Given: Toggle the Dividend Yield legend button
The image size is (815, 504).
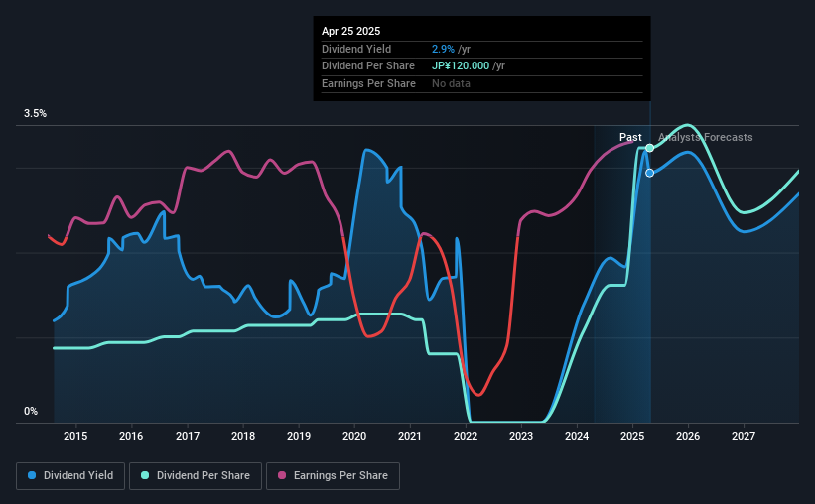Looking at the screenshot, I should (70, 476).
